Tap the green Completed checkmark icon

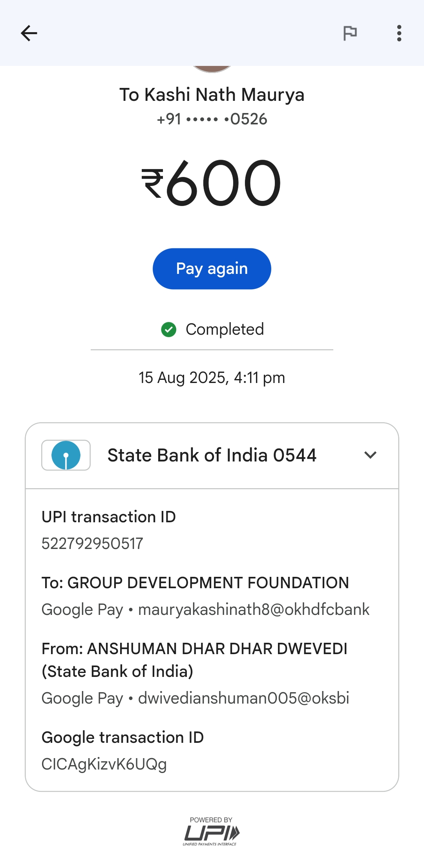pos(169,330)
